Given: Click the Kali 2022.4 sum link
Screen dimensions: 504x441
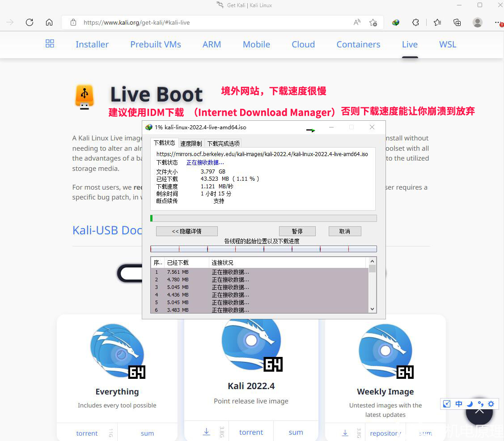Looking at the screenshot, I should 296,433.
